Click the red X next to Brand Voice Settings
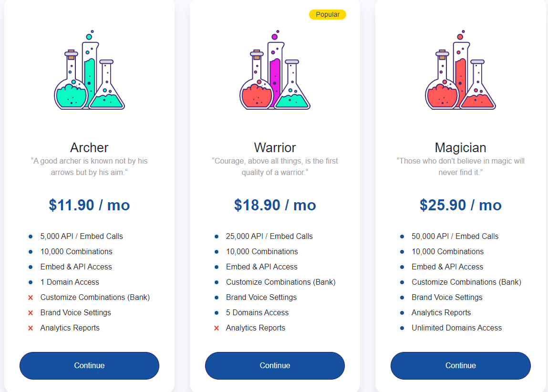 [31, 313]
